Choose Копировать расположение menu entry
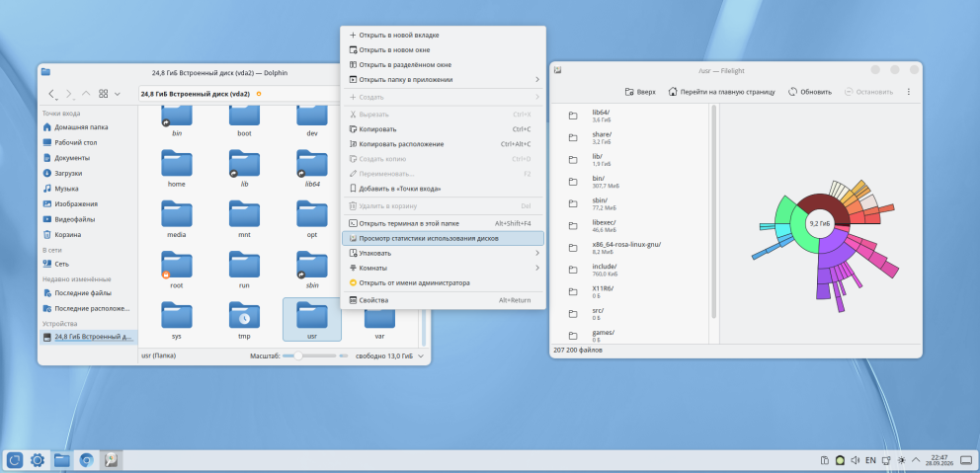The width and height of the screenshot is (980, 473). (x=444, y=144)
